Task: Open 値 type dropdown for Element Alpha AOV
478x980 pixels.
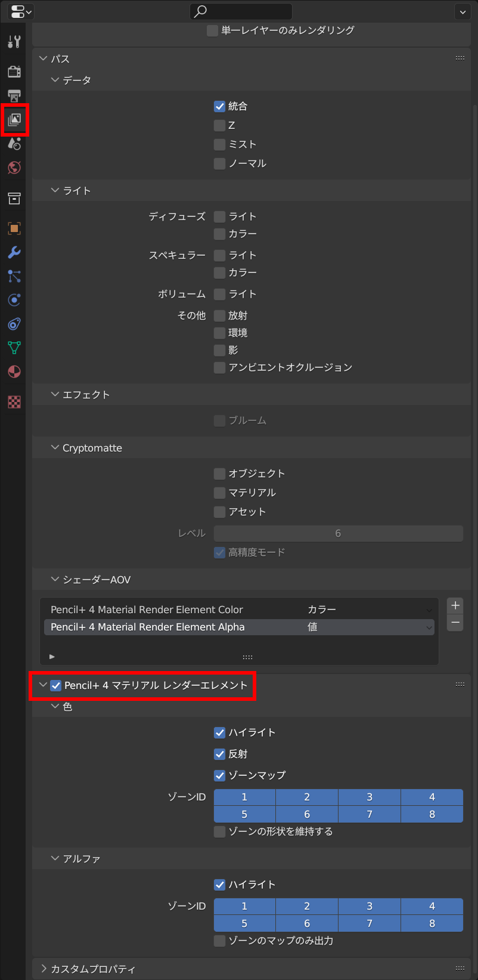Action: click(x=369, y=627)
